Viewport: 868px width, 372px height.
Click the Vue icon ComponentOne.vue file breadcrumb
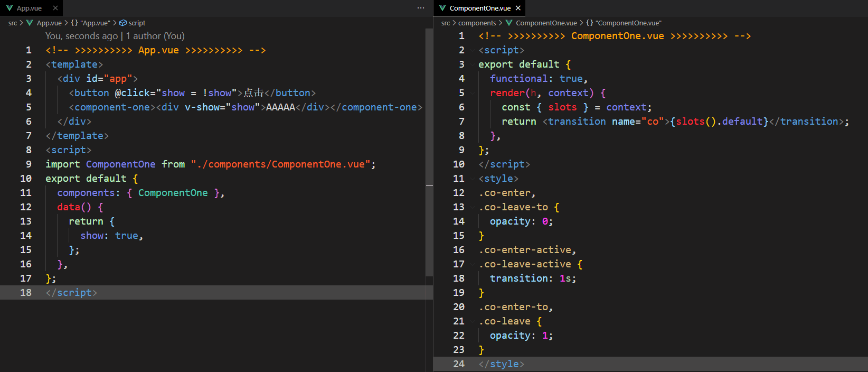(x=542, y=23)
